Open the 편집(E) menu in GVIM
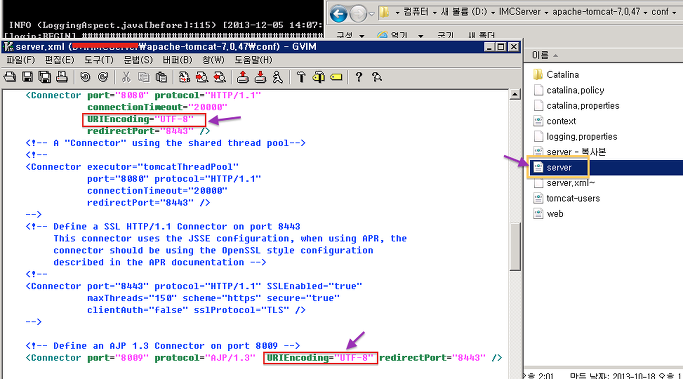 click(x=59, y=60)
